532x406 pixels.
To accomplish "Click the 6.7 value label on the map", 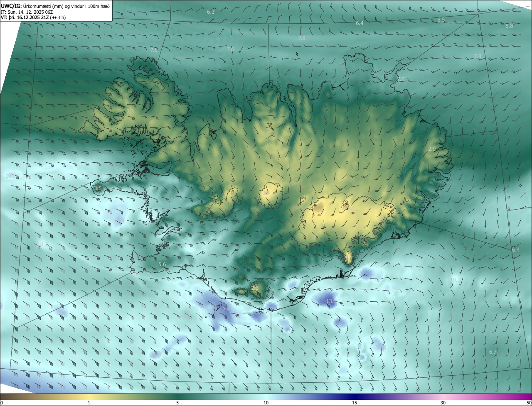I will tap(493, 352).
